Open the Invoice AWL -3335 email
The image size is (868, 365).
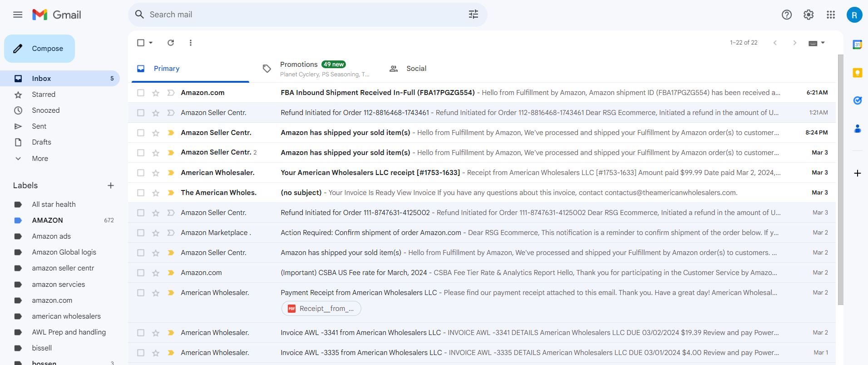pyautogui.click(x=482, y=353)
